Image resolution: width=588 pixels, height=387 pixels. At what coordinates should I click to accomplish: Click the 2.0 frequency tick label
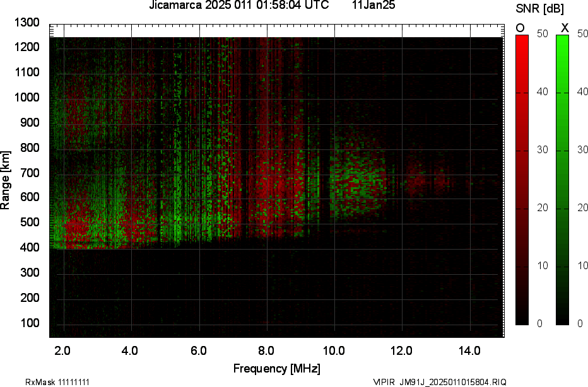(62, 350)
